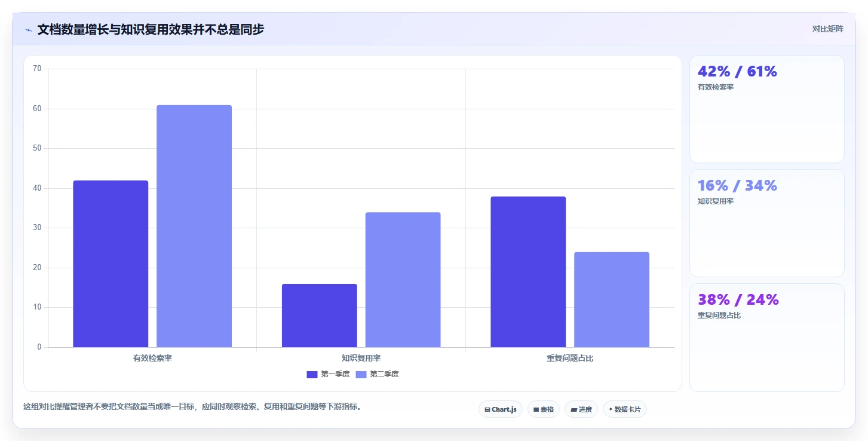This screenshot has height=441, width=868.
Task: Open the 表格 chip
Action: pyautogui.click(x=544, y=409)
